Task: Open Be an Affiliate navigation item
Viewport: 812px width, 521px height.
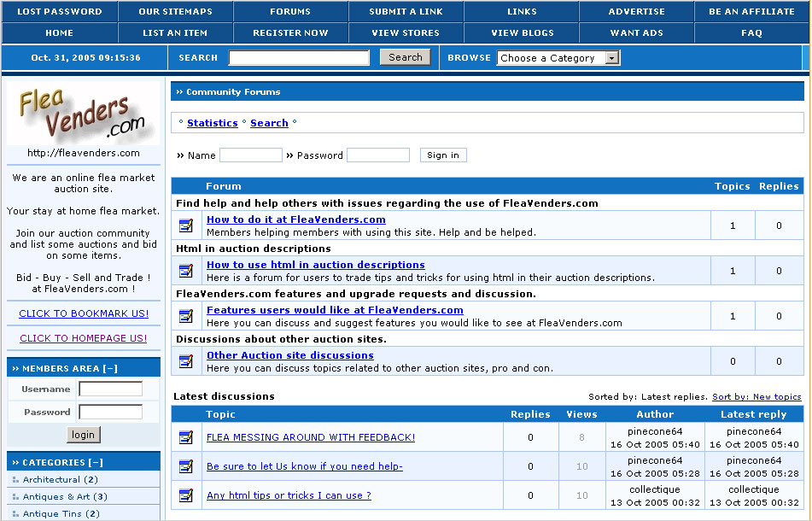Action: click(751, 11)
